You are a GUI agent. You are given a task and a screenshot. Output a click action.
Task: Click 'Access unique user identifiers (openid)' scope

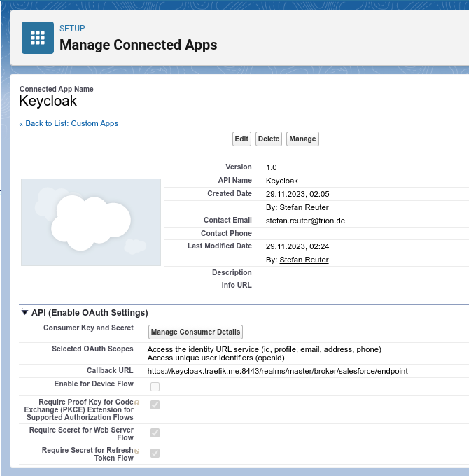point(216,358)
